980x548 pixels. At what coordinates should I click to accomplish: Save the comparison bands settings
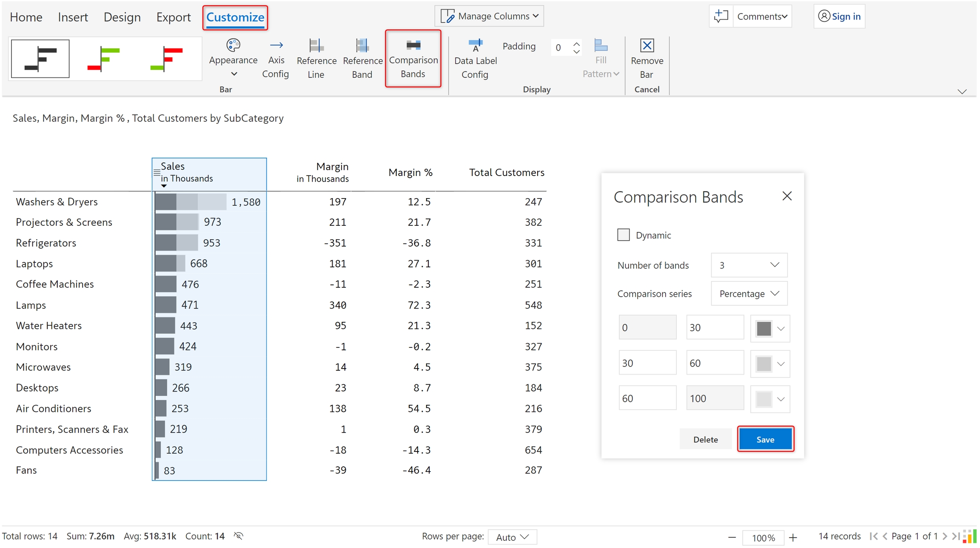pyautogui.click(x=765, y=439)
